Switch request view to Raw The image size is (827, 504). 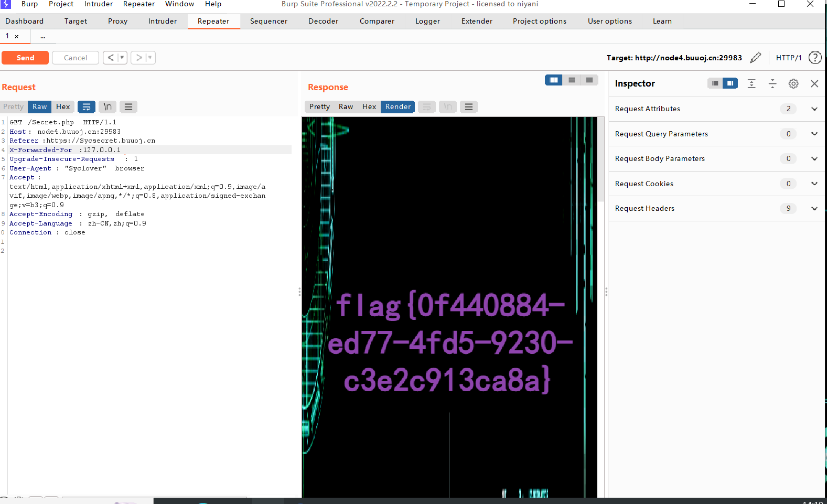click(40, 106)
